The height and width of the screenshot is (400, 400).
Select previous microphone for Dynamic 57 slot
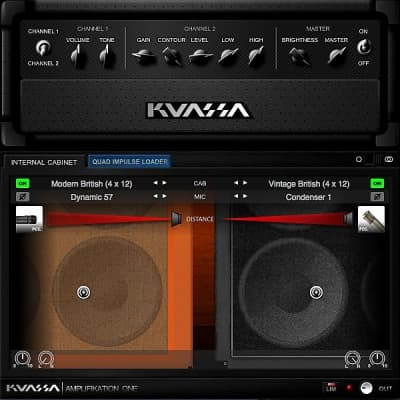tap(155, 196)
